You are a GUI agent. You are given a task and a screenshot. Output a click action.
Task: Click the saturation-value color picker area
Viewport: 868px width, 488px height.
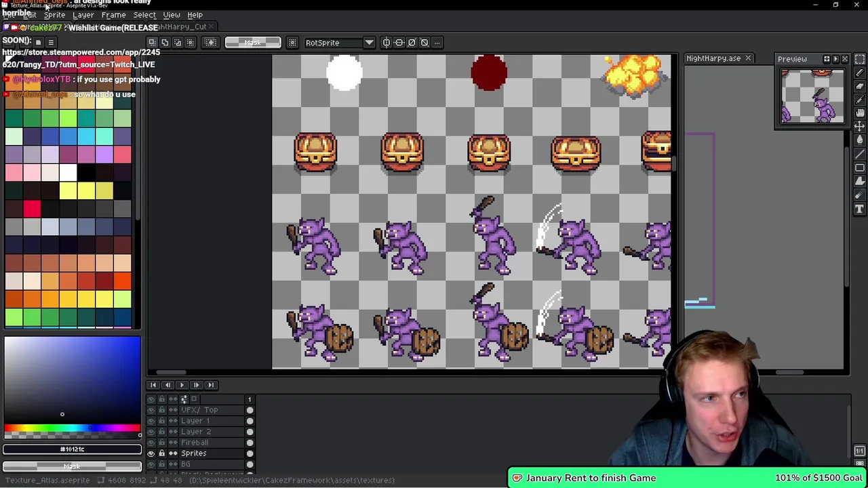(72, 380)
